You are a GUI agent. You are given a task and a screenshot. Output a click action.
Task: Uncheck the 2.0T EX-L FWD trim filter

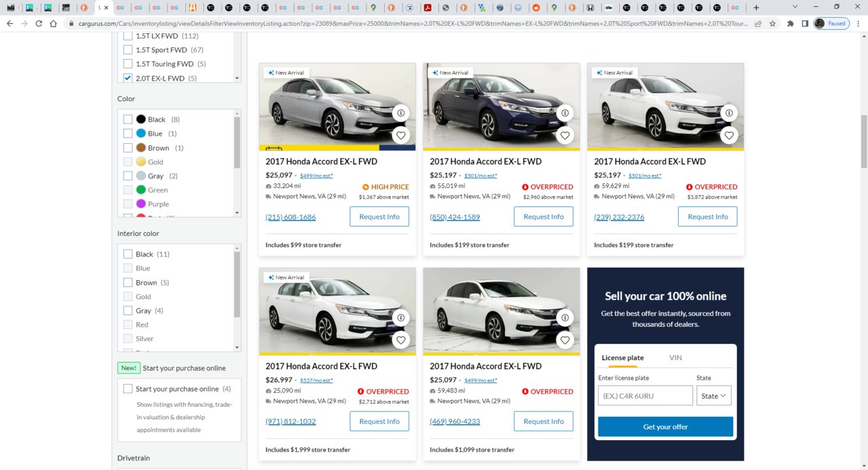pos(128,78)
